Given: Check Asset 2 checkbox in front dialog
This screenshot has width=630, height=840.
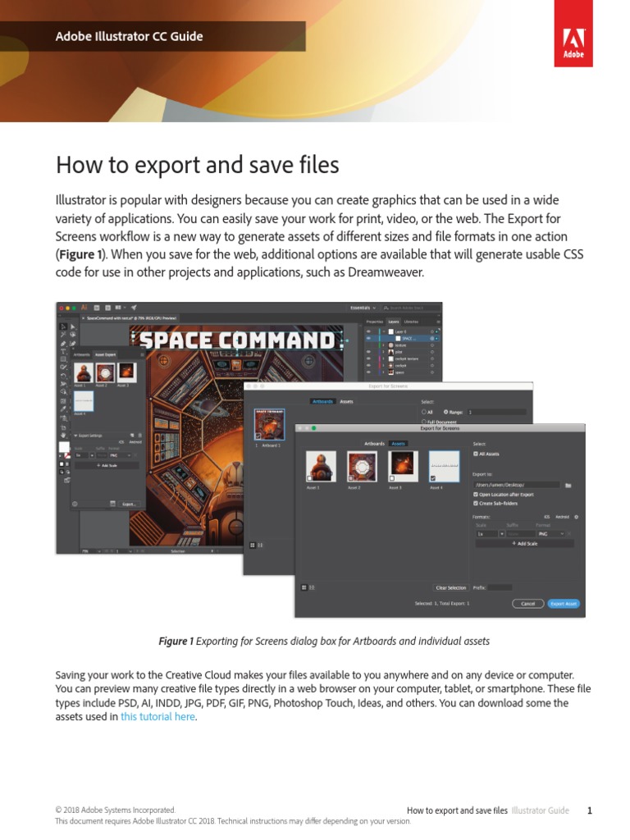Looking at the screenshot, I should (351, 478).
